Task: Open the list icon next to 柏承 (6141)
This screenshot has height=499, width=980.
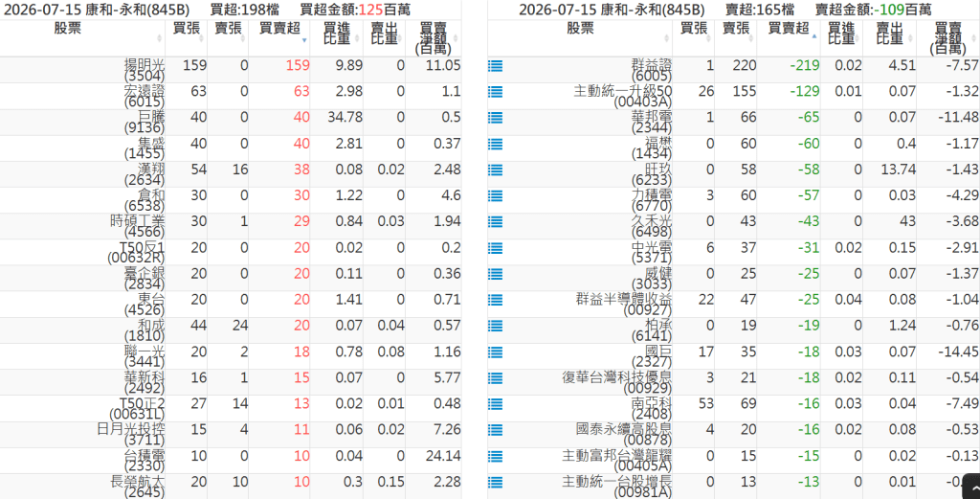Action: pos(495,326)
